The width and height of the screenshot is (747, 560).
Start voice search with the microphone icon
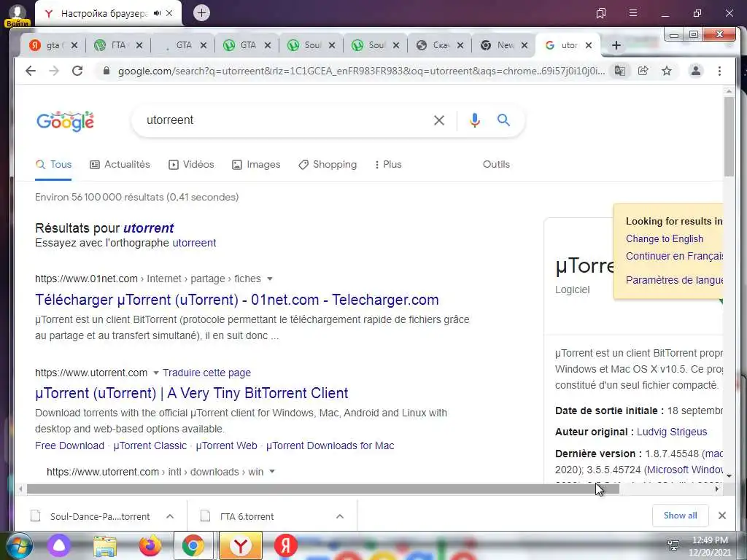click(474, 120)
